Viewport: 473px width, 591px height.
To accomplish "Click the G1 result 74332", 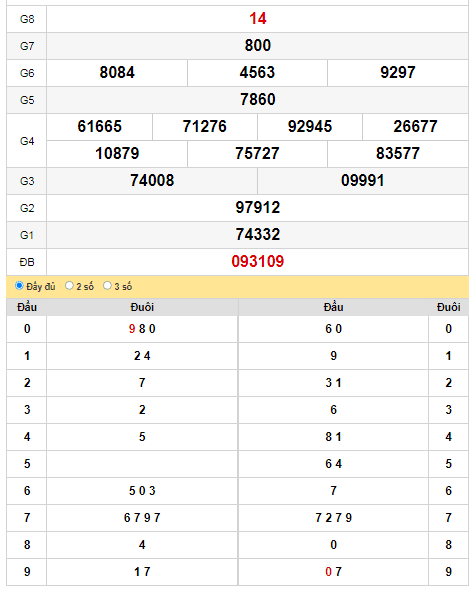I will click(x=257, y=234).
